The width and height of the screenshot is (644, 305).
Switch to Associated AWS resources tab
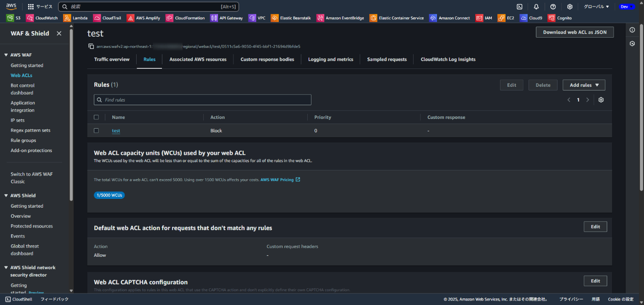198,59
